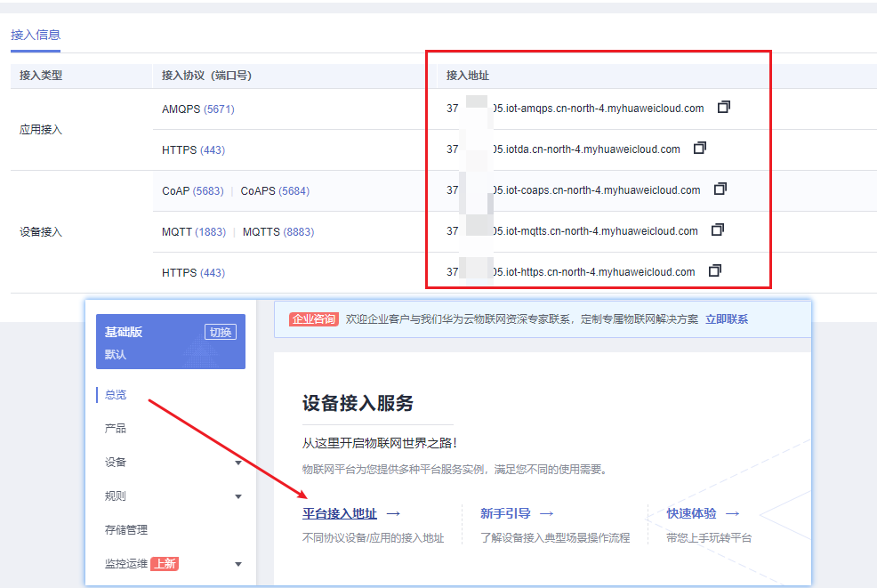
Task: Open the 产品 sidebar menu item
Action: [x=117, y=428]
